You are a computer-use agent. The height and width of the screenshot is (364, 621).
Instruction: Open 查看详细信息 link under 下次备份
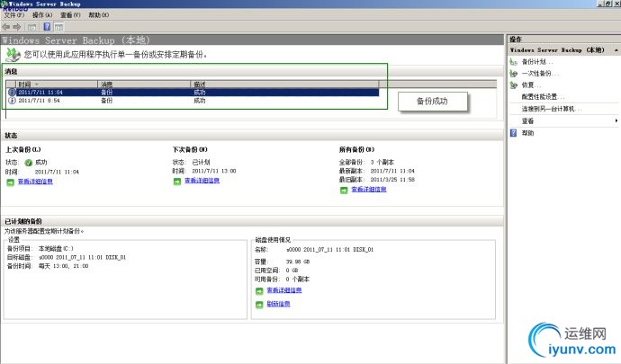coord(202,181)
